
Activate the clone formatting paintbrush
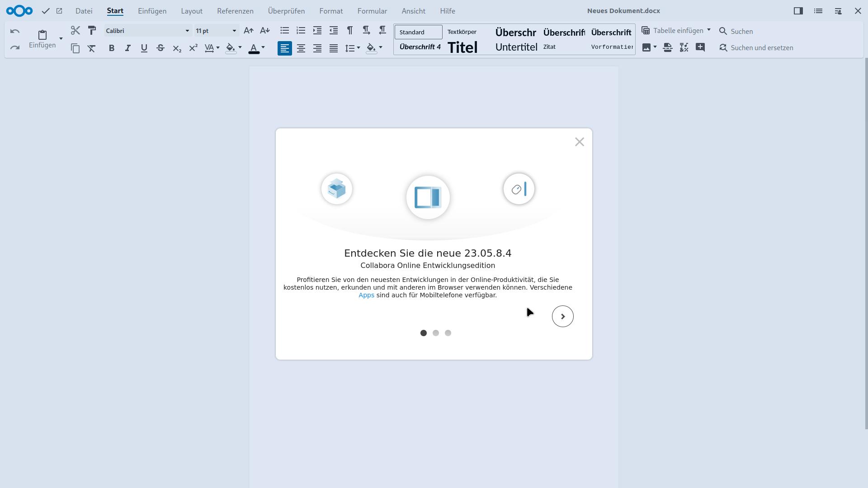92,30
